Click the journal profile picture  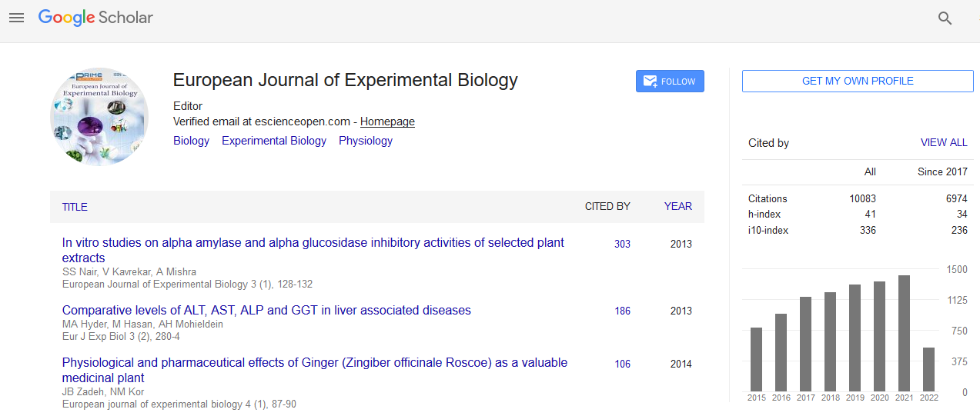[99, 116]
